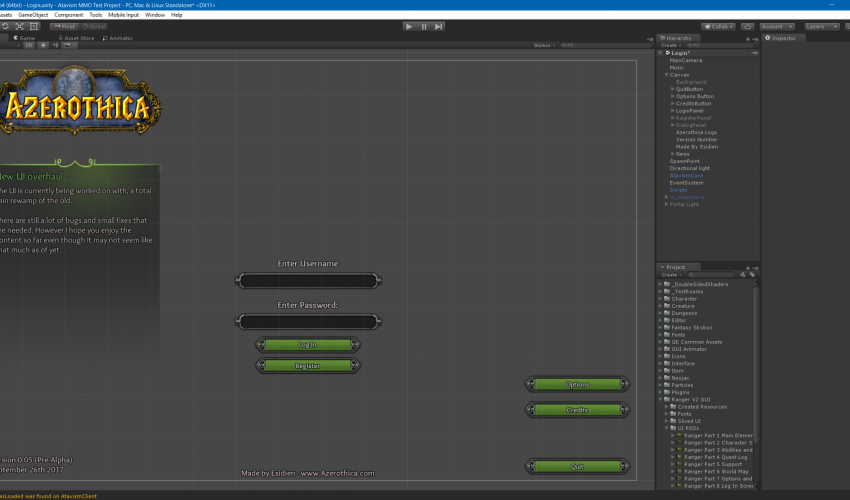This screenshot has width=850, height=500.
Task: Open Hierarchy Create dropdown
Action: [x=671, y=46]
